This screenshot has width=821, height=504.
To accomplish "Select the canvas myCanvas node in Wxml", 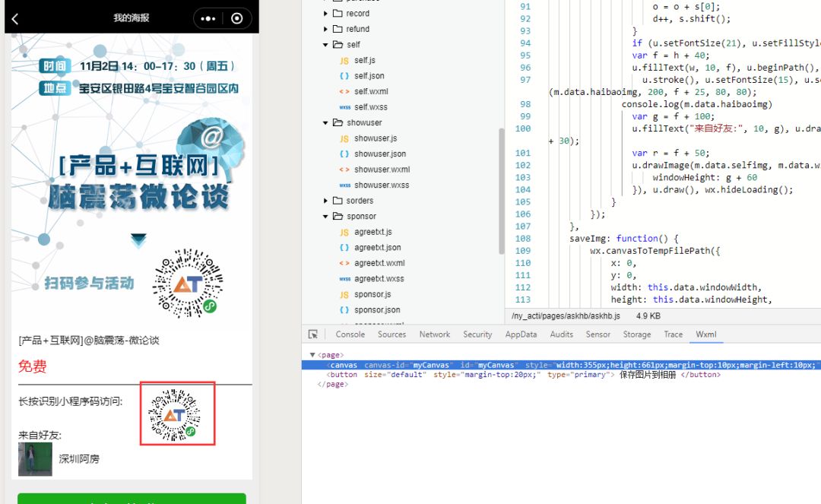I will tap(561, 365).
